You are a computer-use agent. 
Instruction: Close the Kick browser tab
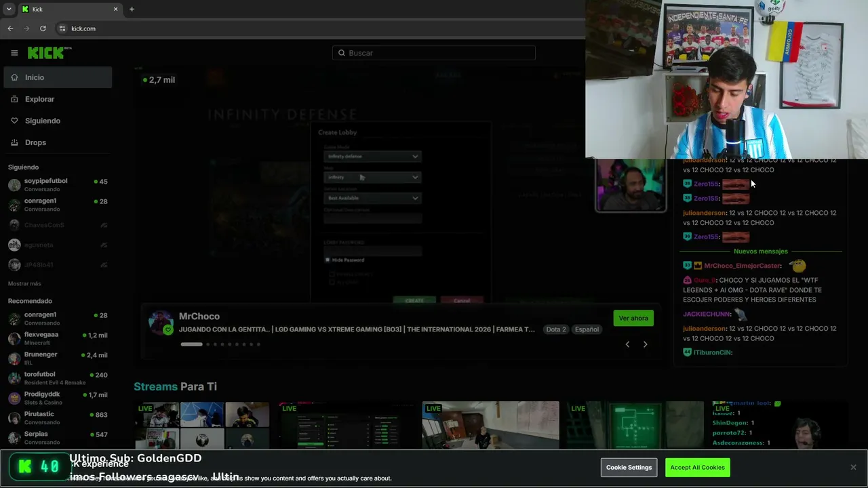coord(115,9)
